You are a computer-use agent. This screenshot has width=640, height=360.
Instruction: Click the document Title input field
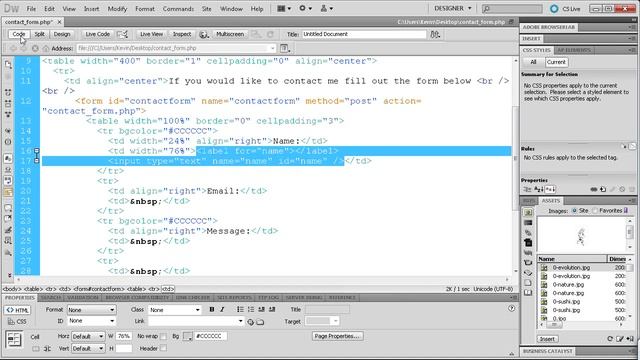pyautogui.click(x=364, y=34)
